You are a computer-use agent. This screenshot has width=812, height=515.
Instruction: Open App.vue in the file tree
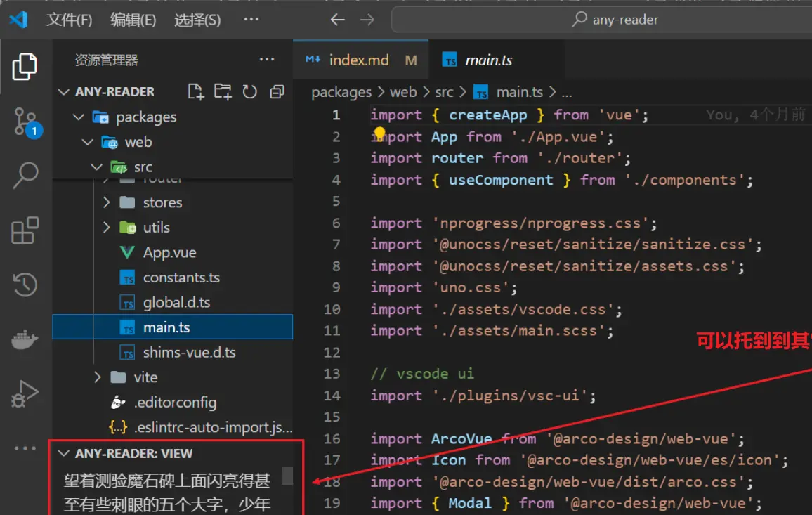[x=169, y=253]
